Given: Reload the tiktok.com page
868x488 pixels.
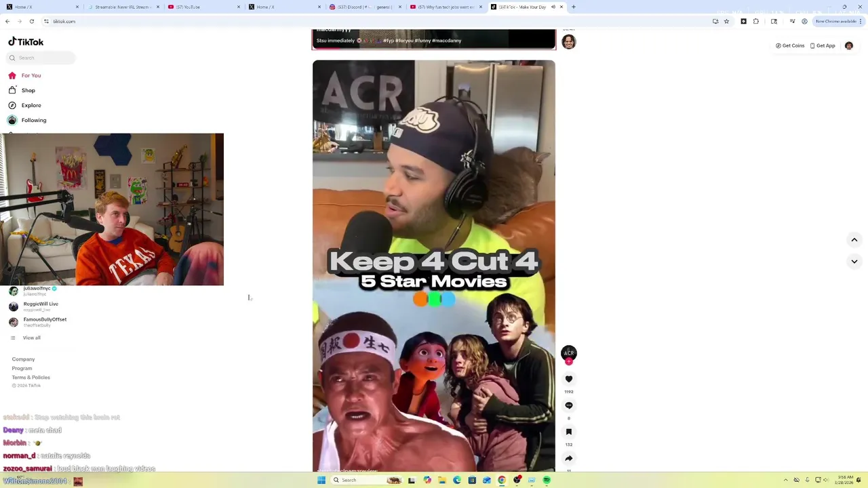Looking at the screenshot, I should pyautogui.click(x=31, y=21).
